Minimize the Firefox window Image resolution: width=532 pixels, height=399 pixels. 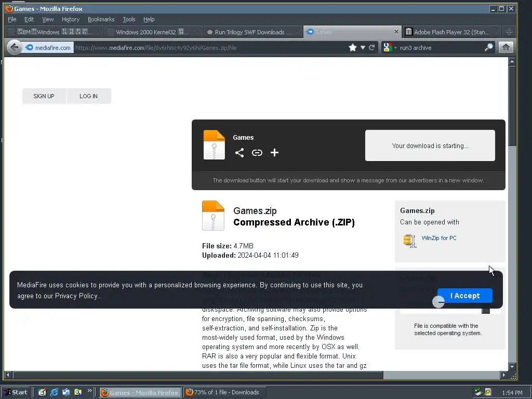tap(493, 9)
